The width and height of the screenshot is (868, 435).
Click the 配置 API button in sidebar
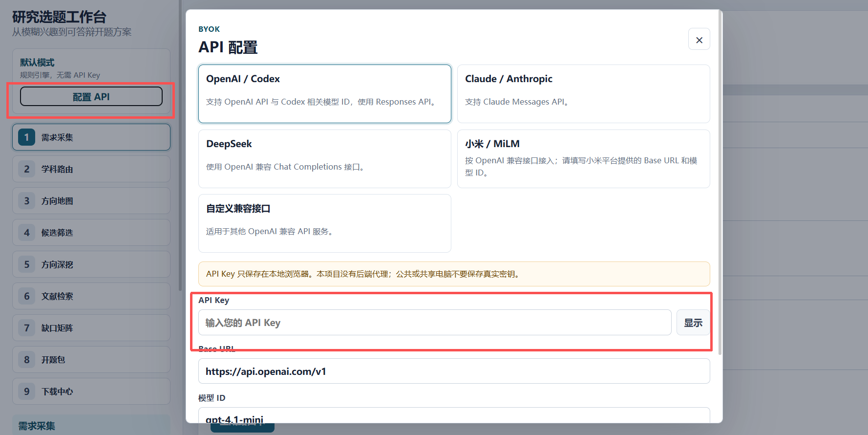pyautogui.click(x=91, y=97)
